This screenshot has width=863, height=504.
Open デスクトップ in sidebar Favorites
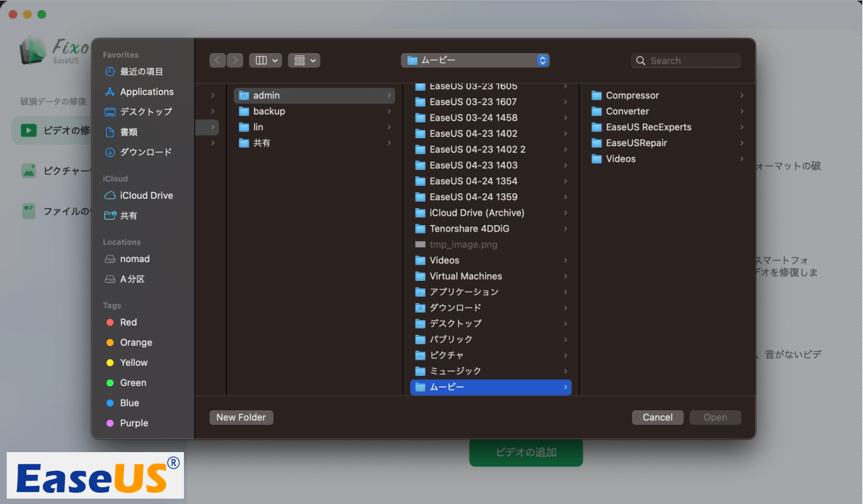click(138, 112)
